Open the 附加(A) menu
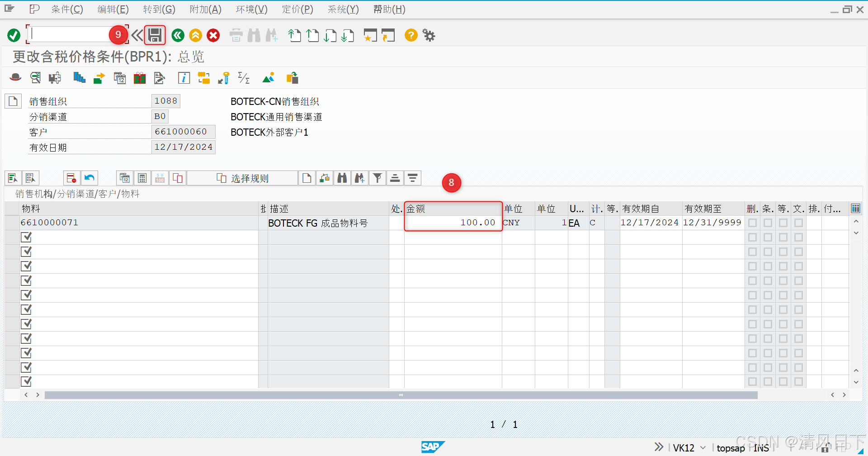The width and height of the screenshot is (868, 456). tap(205, 9)
